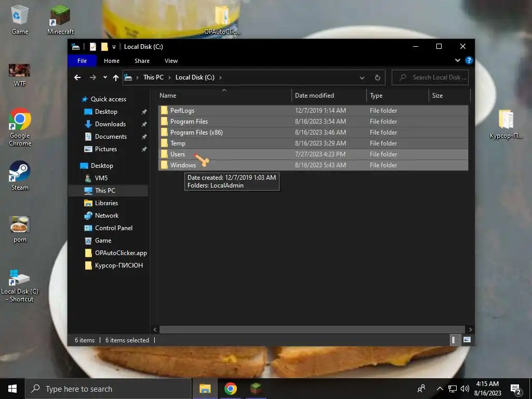This screenshot has width=532, height=399.
Task: Open the Home ribbon tab
Action: click(x=112, y=61)
